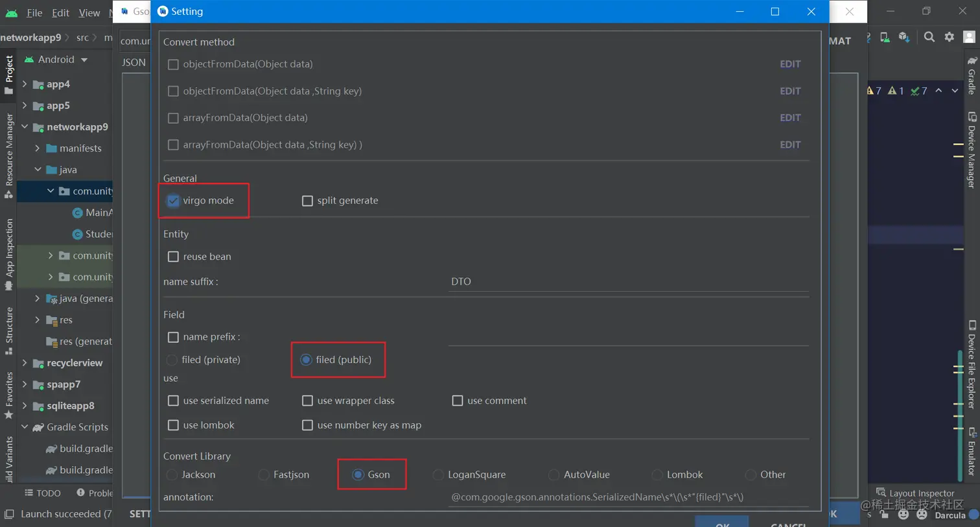
Task: Open the File menu
Action: (34, 13)
